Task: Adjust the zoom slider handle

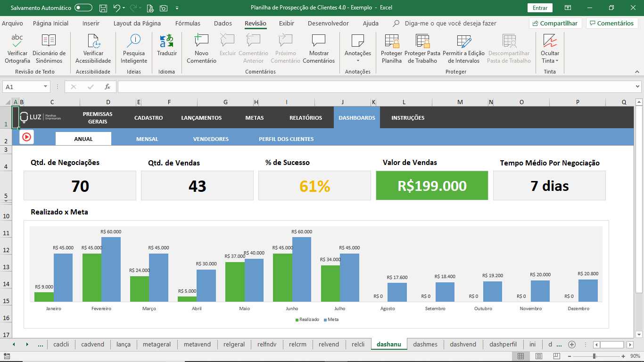Action: 594,356
